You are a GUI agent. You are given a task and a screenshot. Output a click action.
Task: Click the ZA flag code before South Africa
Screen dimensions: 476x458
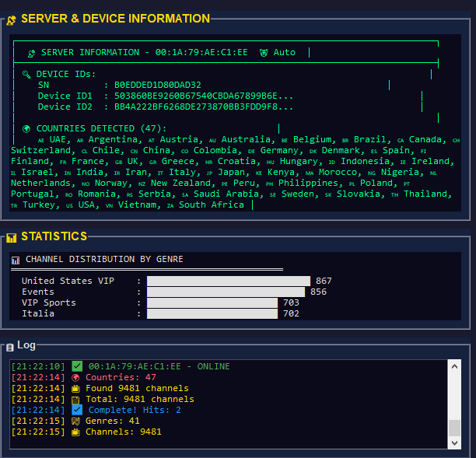[170, 206]
